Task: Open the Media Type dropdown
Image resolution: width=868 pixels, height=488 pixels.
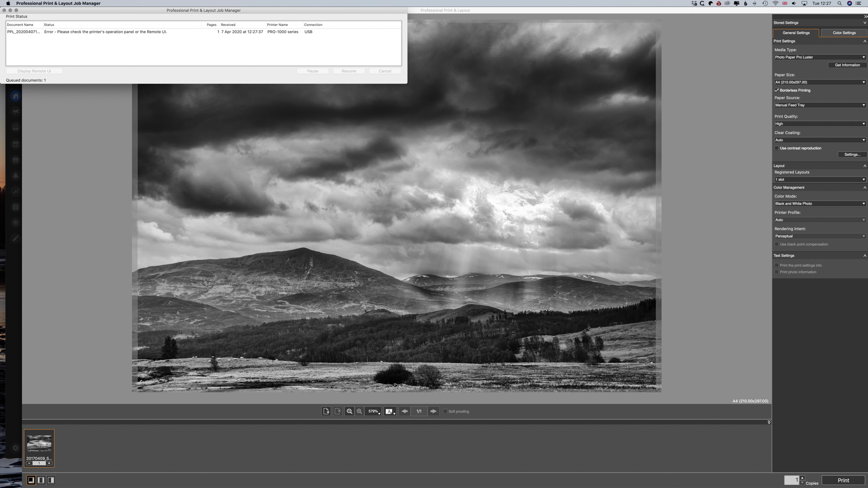Action: 820,57
